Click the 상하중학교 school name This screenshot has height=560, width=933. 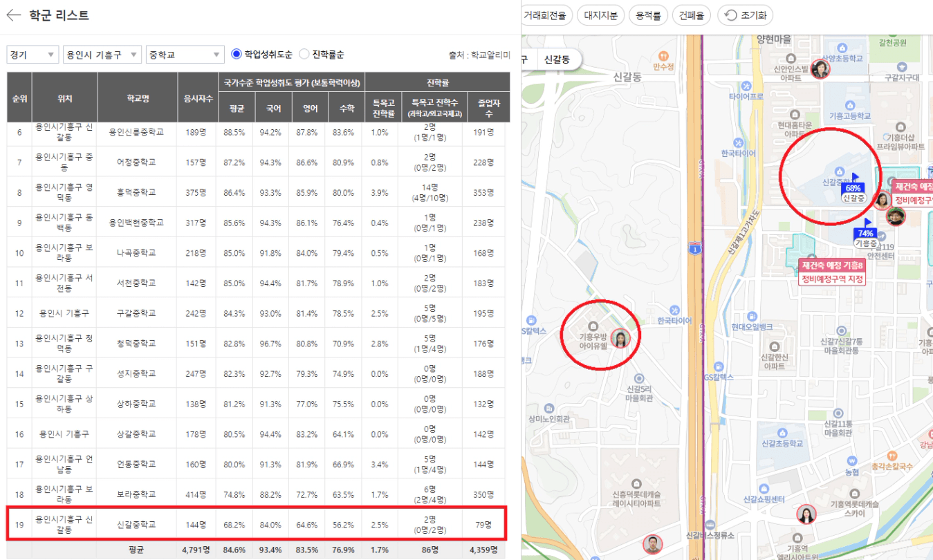point(136,404)
